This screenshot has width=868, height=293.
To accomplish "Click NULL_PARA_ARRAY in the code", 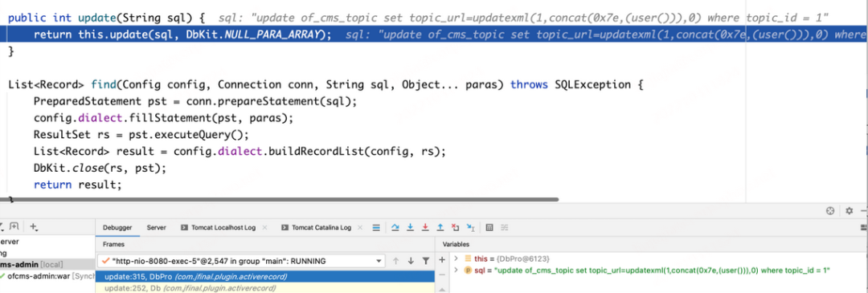I will tap(273, 35).
